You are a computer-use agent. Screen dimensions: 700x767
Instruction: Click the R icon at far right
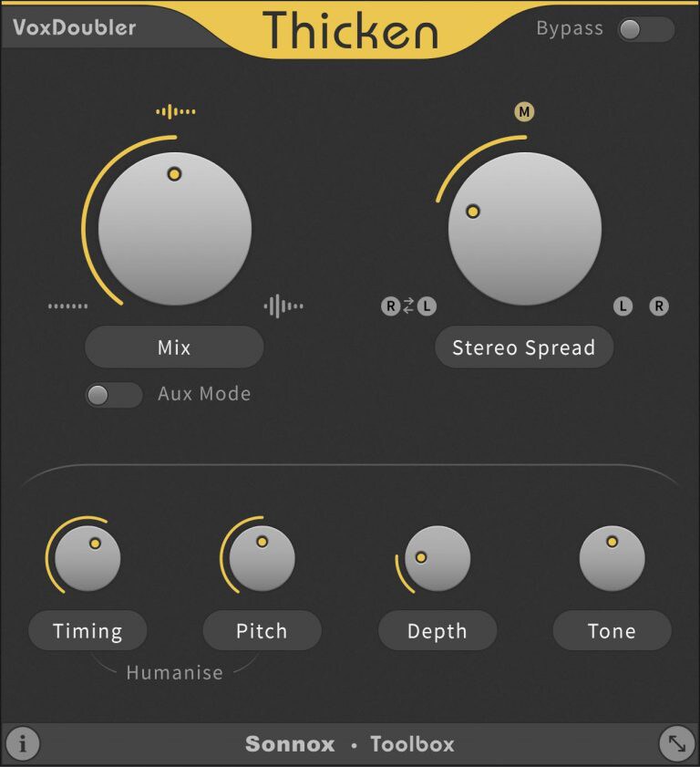(659, 306)
